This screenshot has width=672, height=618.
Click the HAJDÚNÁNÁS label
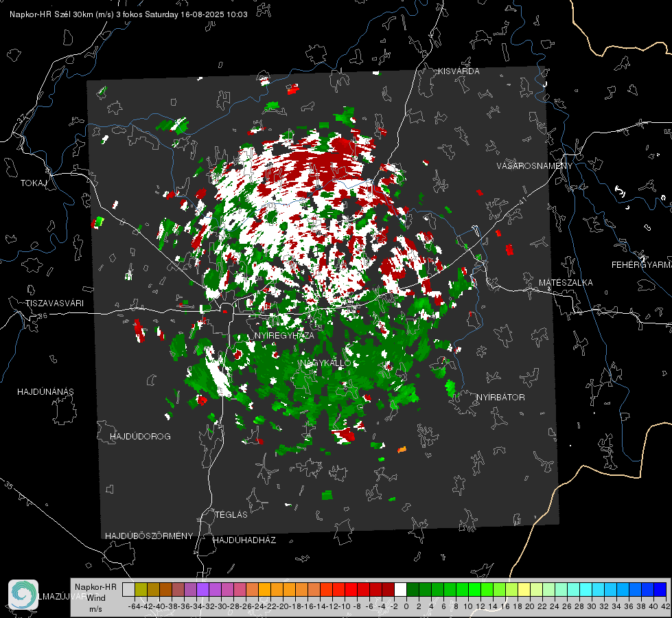[x=45, y=391]
